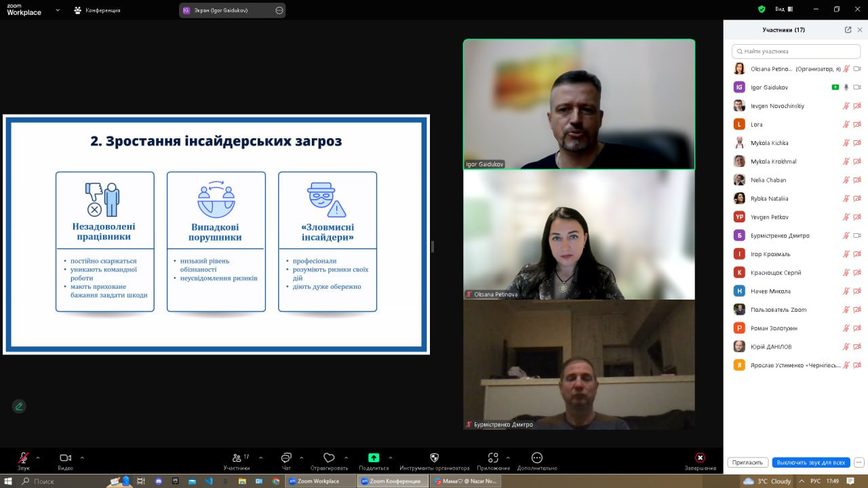The height and width of the screenshot is (488, 868).
Task: Click Выключить звук для всех button
Action: click(811, 462)
